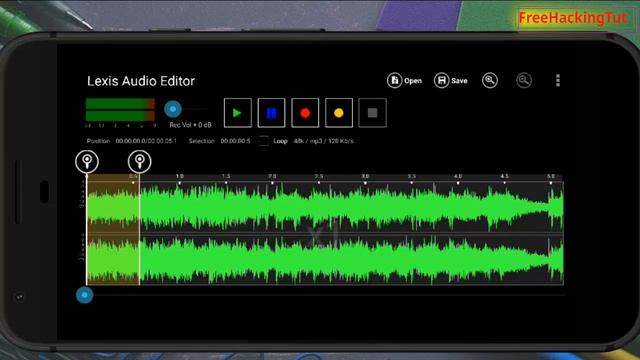Select the left selection start marker pin
Viewport: 640px width, 360px height.
pos(87,161)
